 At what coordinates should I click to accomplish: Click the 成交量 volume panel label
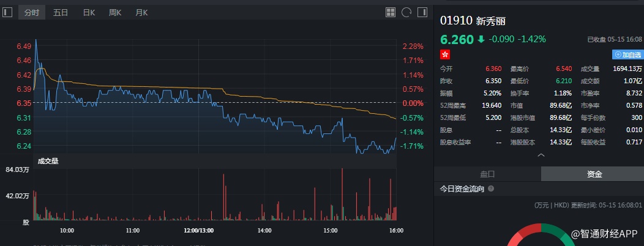coord(48,161)
